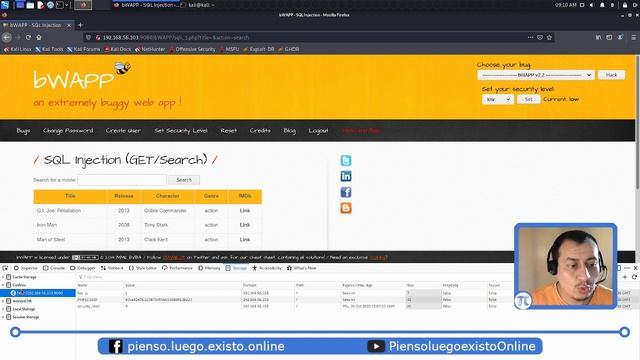The image size is (640, 360).
Task: Click Reset in the navigation bar
Action: coord(229,131)
